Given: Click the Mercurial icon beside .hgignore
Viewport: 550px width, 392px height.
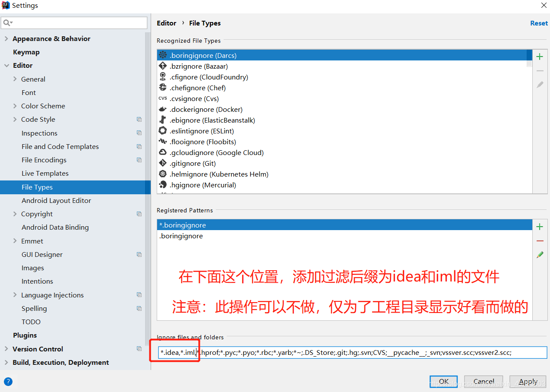Looking at the screenshot, I should point(163,185).
